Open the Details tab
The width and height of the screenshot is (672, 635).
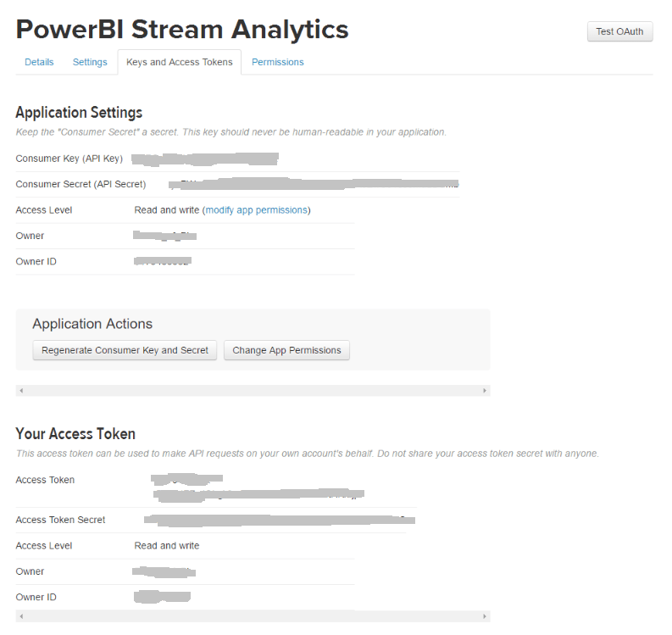(39, 62)
